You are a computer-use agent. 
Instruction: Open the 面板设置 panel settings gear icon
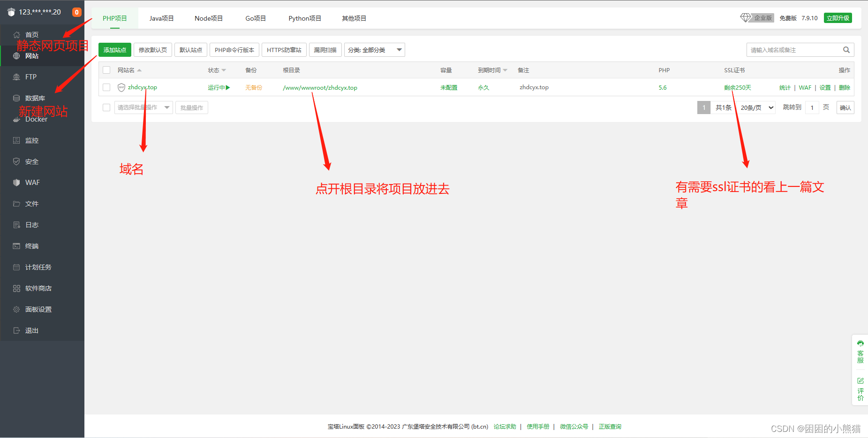pyautogui.click(x=16, y=309)
